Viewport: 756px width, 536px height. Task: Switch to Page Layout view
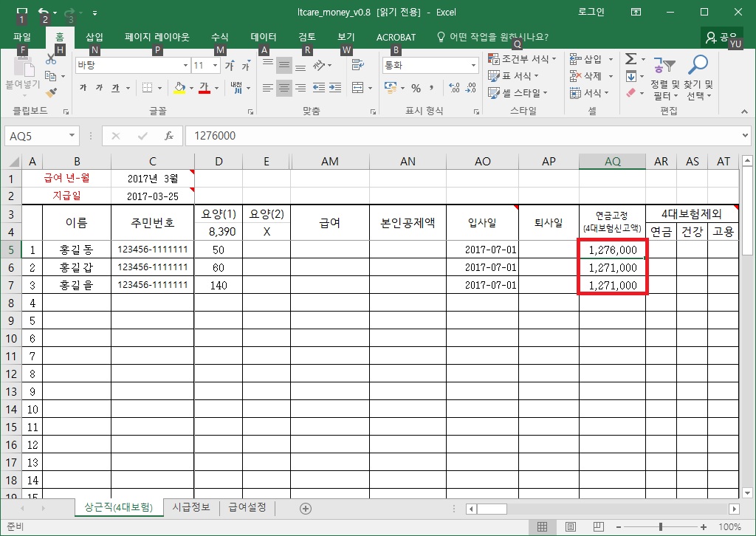570,527
